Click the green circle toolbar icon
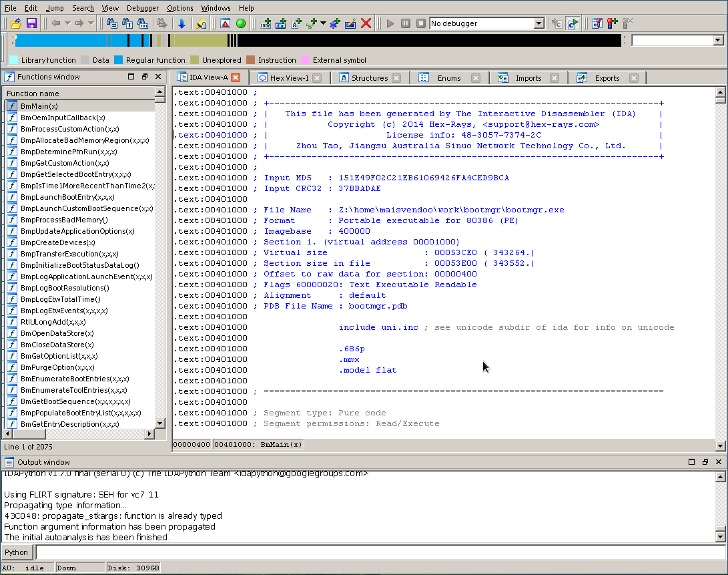The width and height of the screenshot is (728, 575). (x=241, y=23)
